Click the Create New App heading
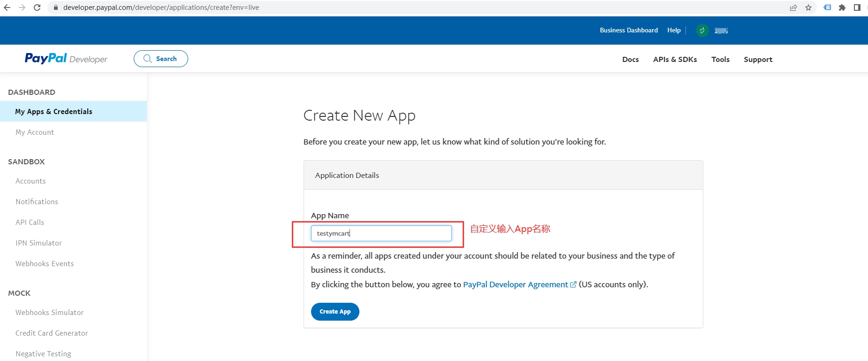The image size is (868, 361). point(359,115)
